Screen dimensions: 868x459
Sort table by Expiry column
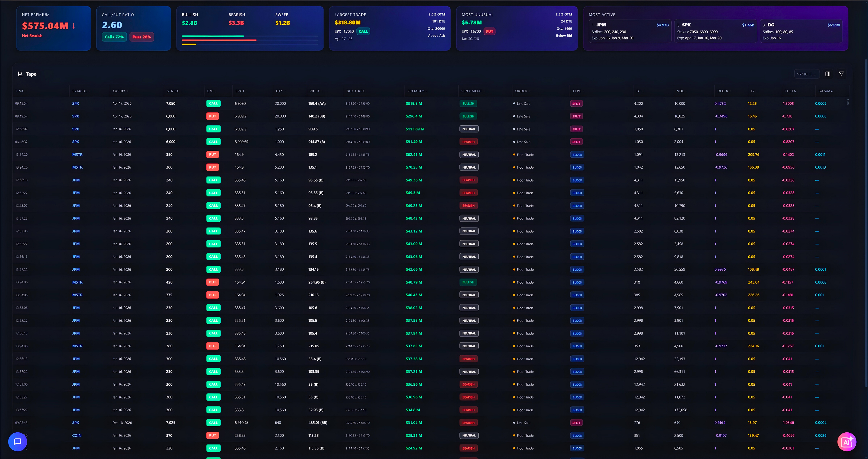119,91
